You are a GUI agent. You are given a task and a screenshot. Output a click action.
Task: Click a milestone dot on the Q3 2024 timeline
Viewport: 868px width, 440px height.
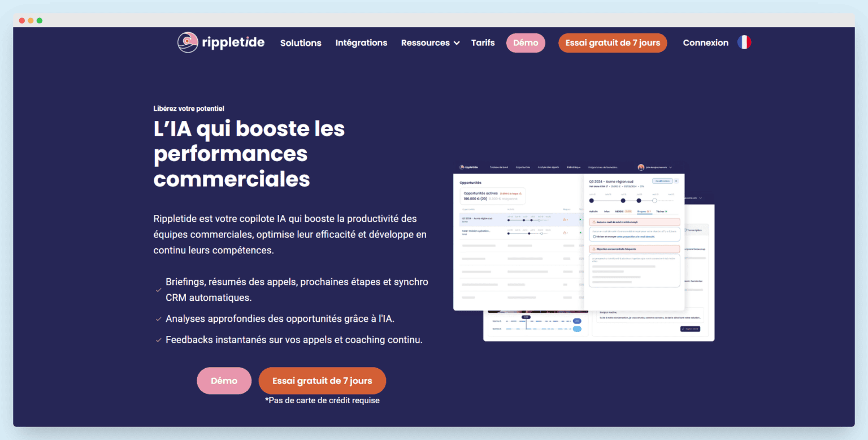[623, 201]
